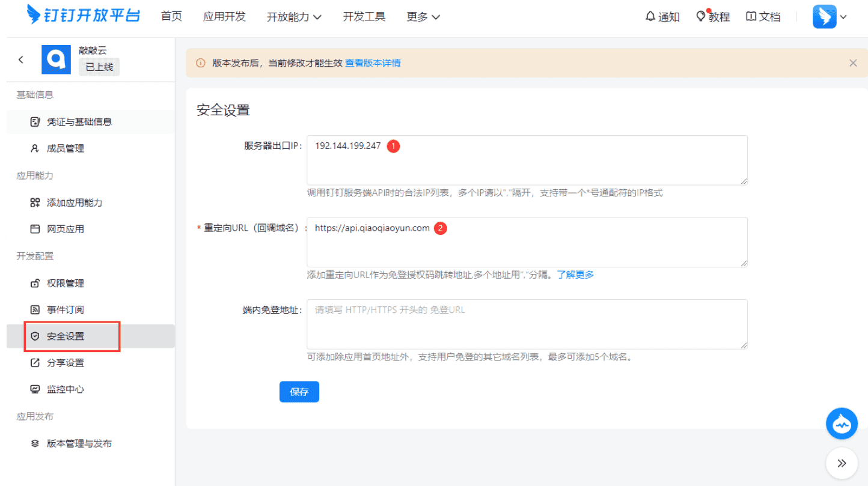The image size is (868, 486).
Task: Open the floating assistant bubble
Action: click(x=842, y=423)
